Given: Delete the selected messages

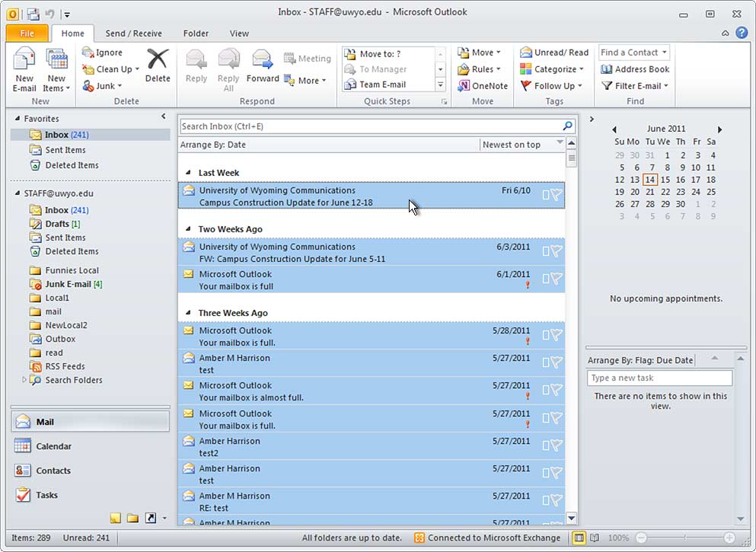Looking at the screenshot, I should (158, 65).
